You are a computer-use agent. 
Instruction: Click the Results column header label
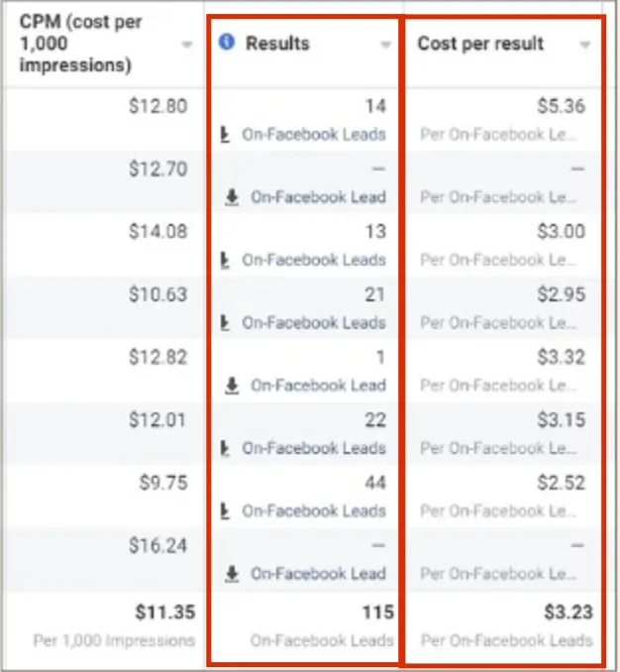(x=277, y=44)
